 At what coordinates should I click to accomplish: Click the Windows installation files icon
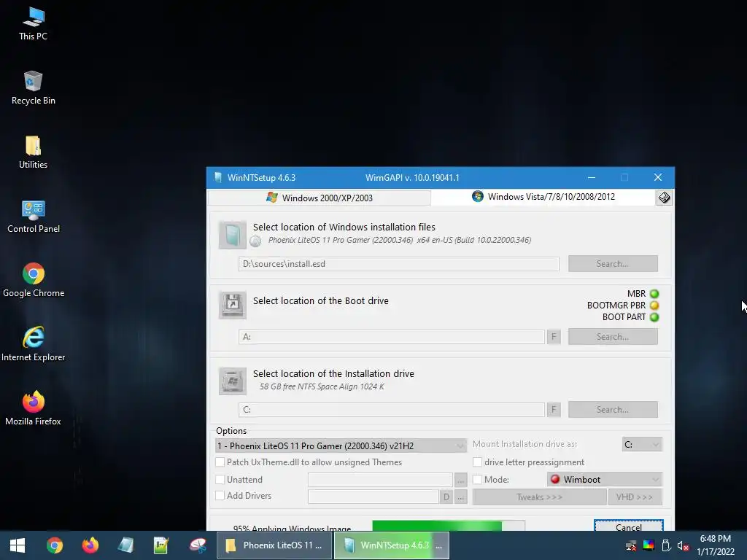[x=233, y=235]
